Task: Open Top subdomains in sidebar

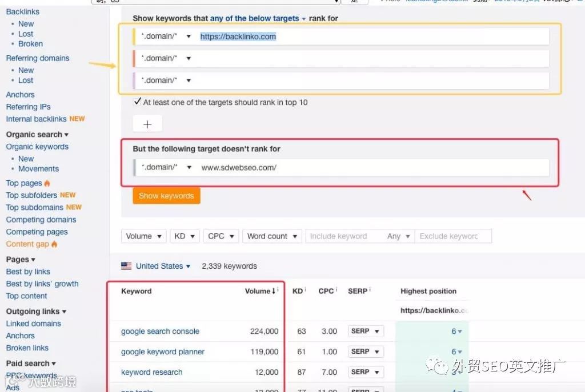Action: pos(35,208)
